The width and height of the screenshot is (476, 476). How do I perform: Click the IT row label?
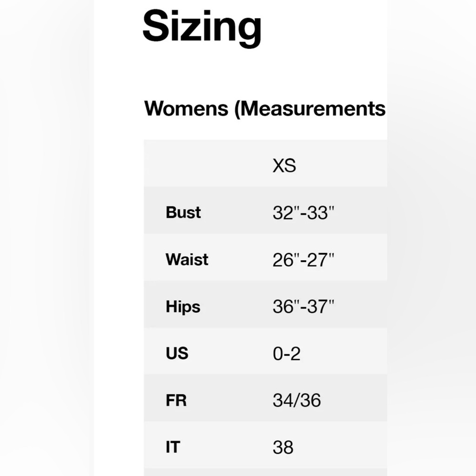click(173, 447)
